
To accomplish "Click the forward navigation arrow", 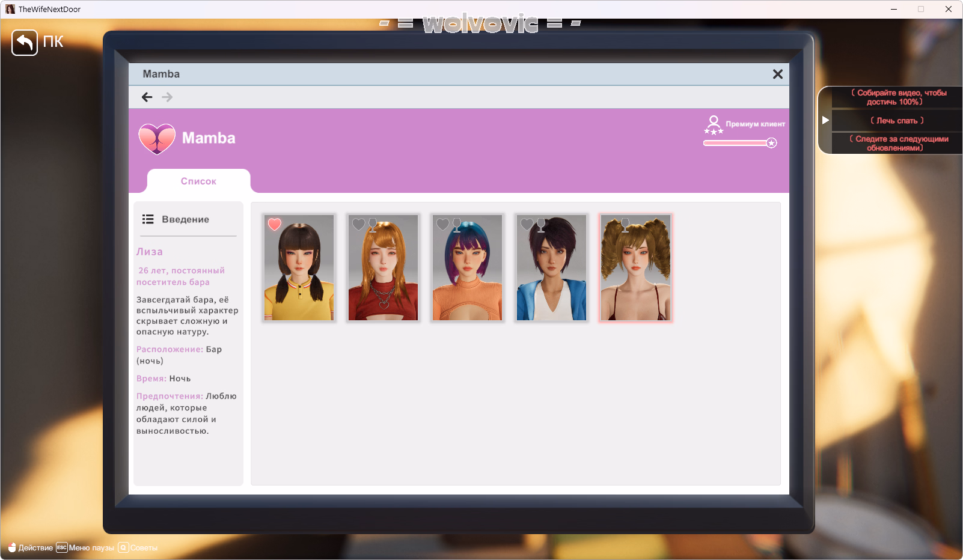I will pyautogui.click(x=167, y=97).
